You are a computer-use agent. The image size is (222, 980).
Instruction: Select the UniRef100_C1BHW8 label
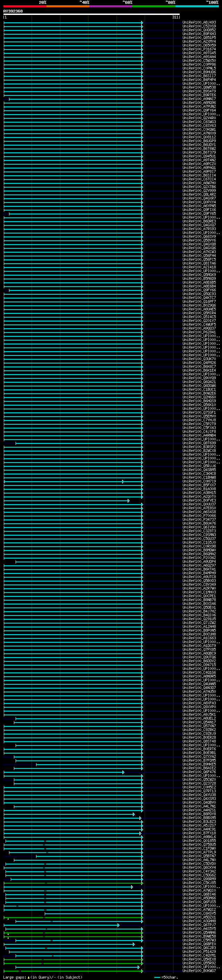[x=199, y=477]
